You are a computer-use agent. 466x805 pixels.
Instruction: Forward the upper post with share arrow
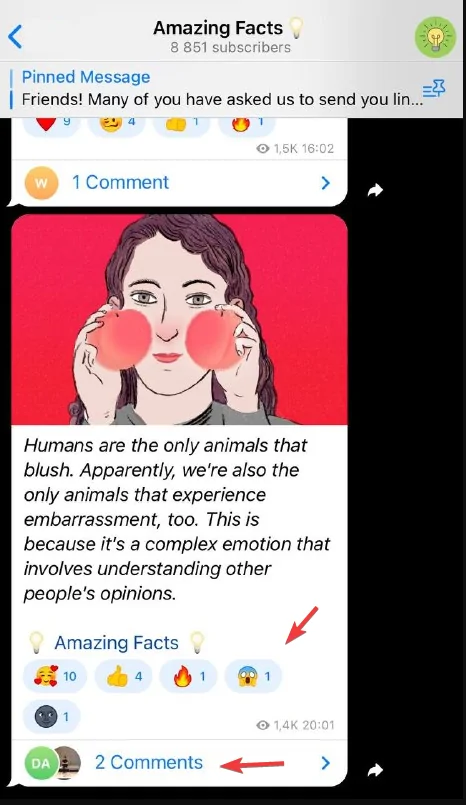click(376, 190)
